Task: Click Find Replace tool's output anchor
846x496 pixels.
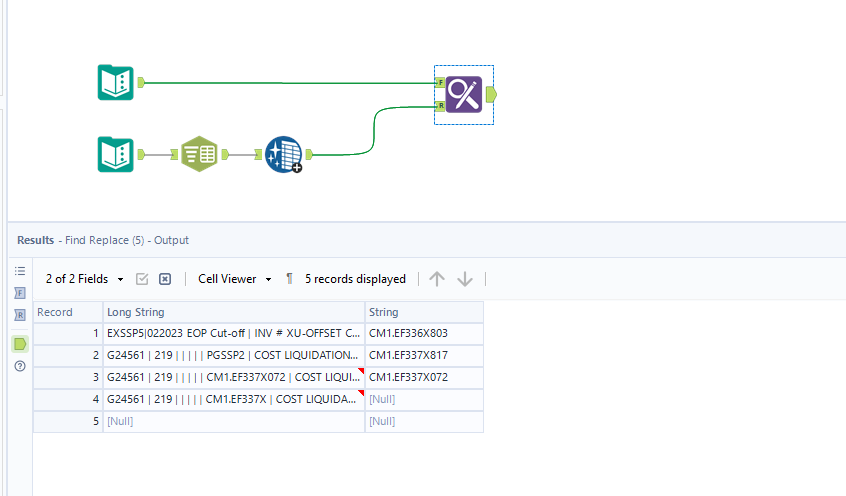Action: (x=491, y=94)
